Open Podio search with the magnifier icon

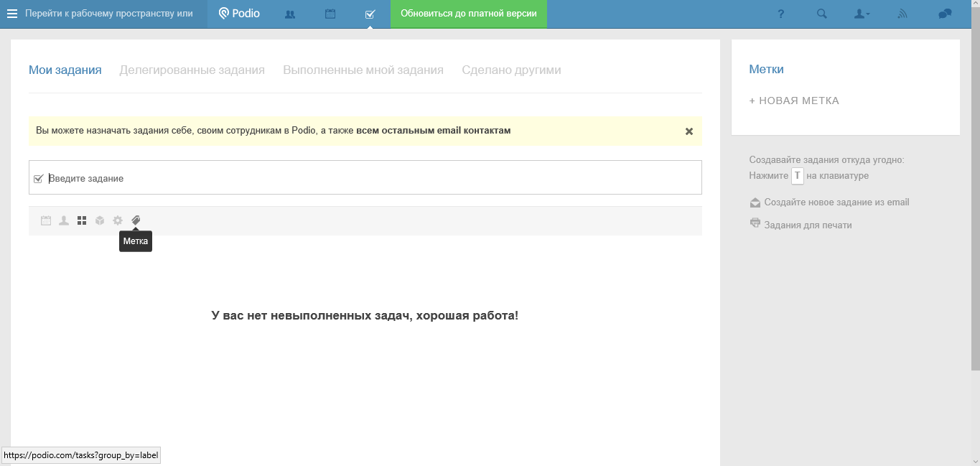coord(821,13)
